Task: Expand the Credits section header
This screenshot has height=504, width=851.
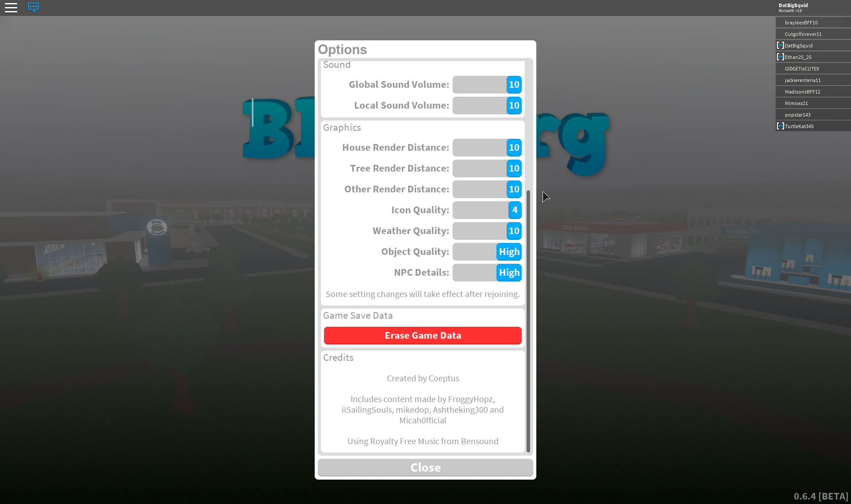Action: point(338,356)
